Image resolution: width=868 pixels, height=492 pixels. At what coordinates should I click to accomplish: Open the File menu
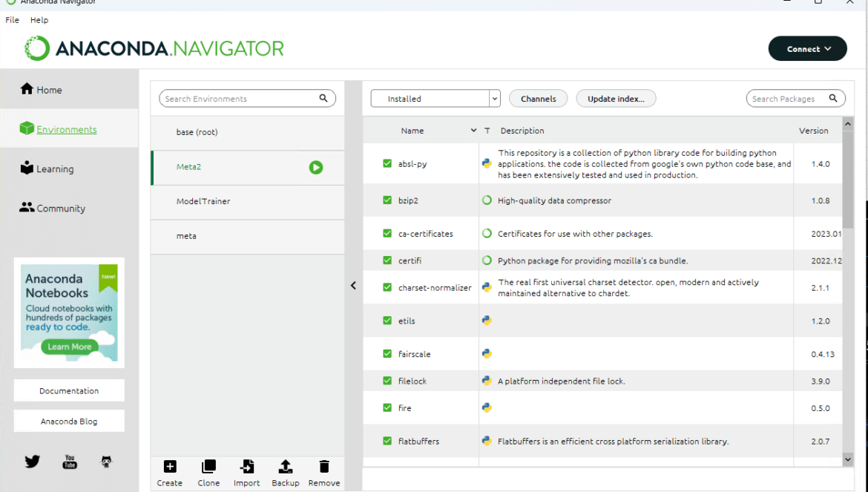click(x=12, y=20)
